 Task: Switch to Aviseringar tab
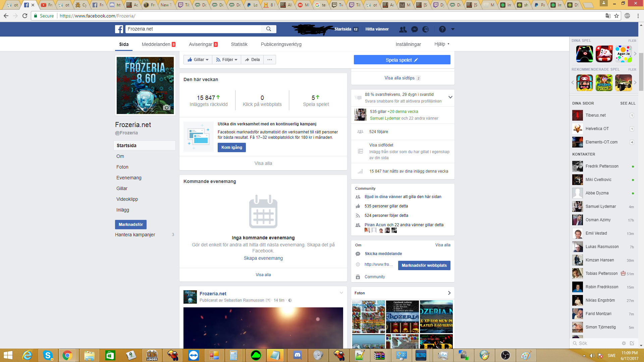pos(203,44)
